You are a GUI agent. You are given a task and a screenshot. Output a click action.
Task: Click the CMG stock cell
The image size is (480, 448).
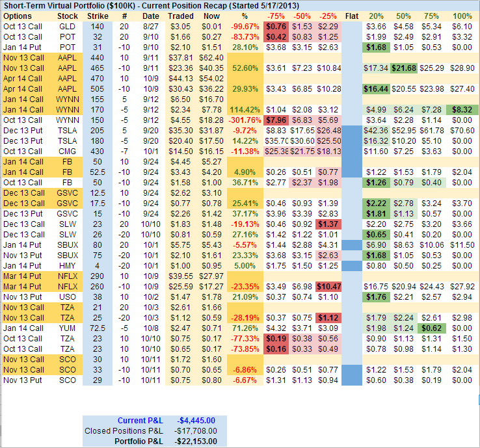tap(67, 151)
